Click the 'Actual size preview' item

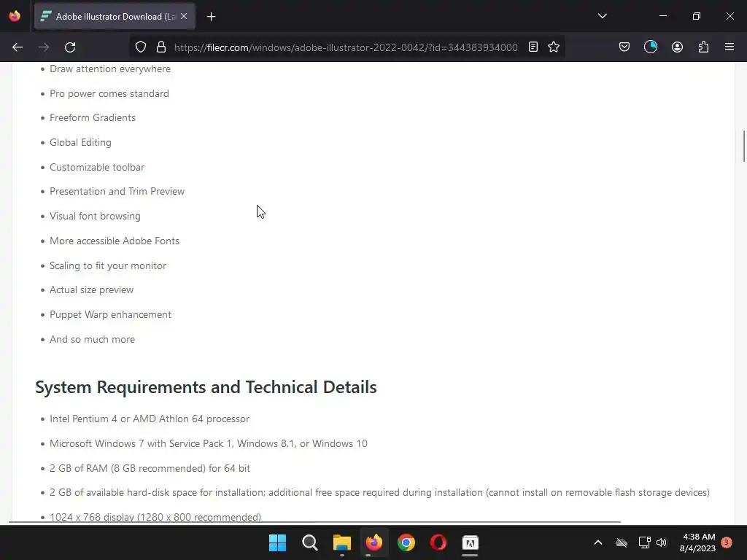[x=91, y=290]
